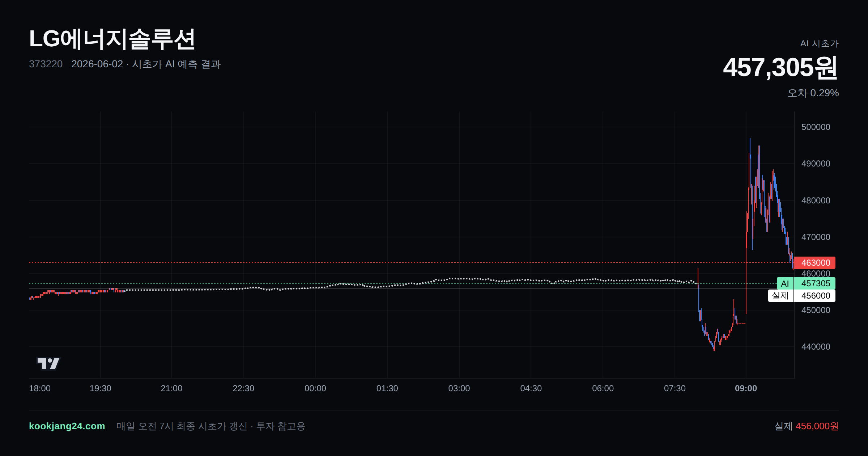Click the 21:00 time axis label
The height and width of the screenshot is (456, 868).
171,388
